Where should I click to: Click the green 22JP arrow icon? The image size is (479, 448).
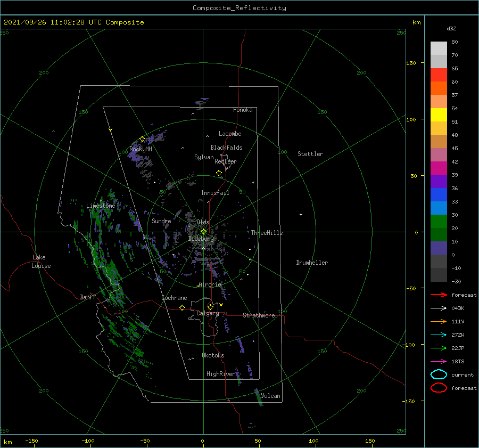pos(439,348)
